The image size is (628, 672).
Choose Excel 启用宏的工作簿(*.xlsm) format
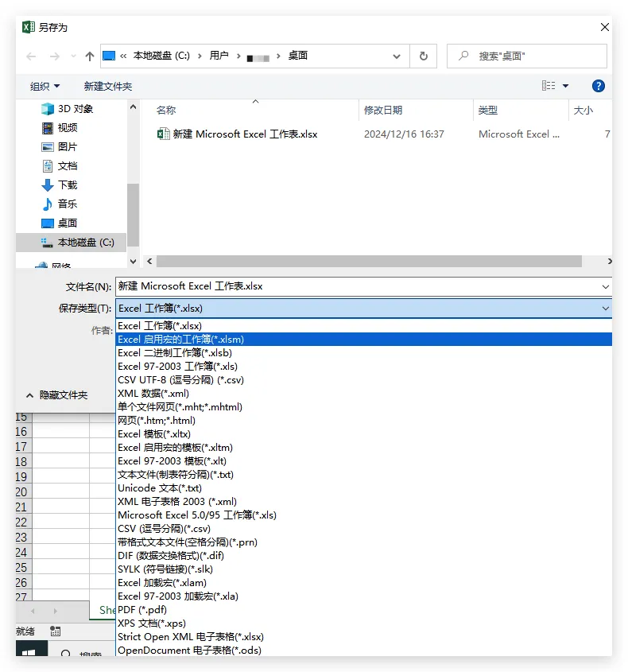pos(180,340)
